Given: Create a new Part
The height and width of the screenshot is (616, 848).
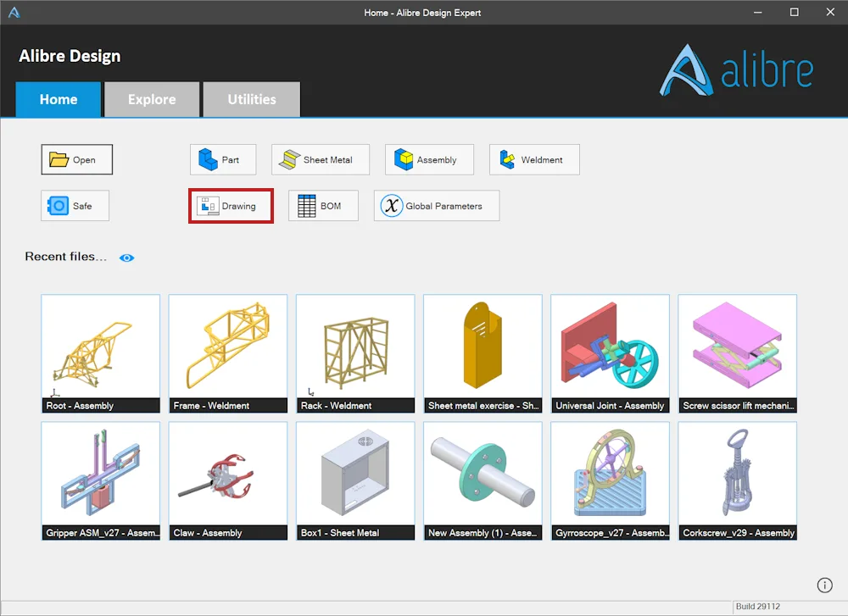Looking at the screenshot, I should pyautogui.click(x=223, y=159).
